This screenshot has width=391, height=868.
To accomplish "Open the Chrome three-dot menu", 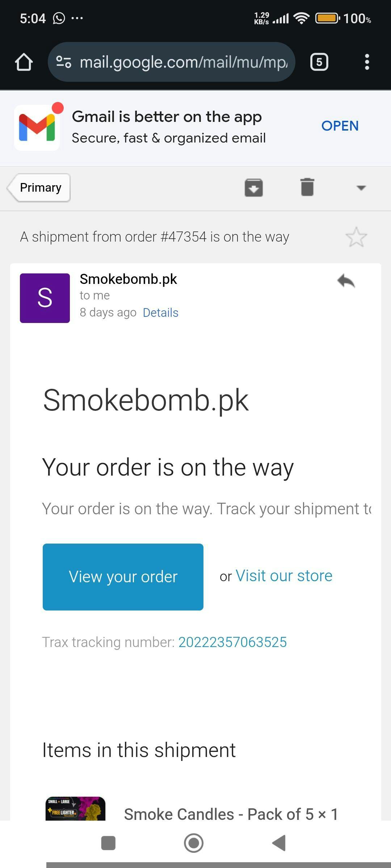I will click(x=367, y=62).
